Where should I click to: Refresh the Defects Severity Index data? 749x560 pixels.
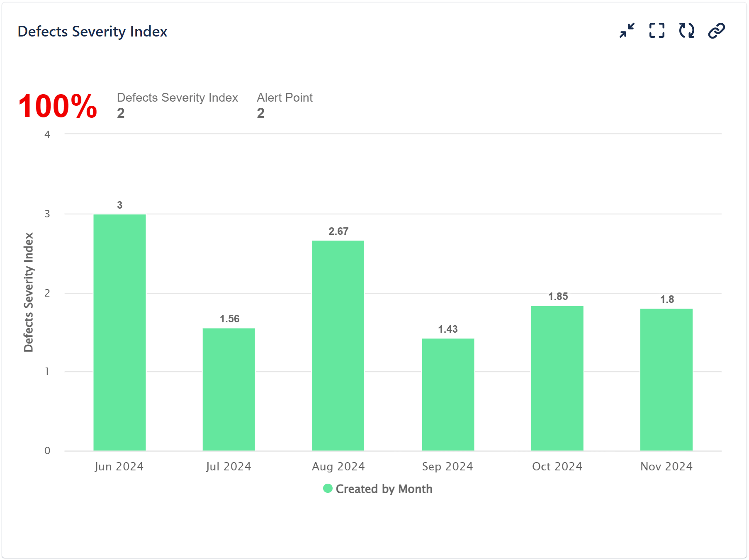[x=686, y=30]
